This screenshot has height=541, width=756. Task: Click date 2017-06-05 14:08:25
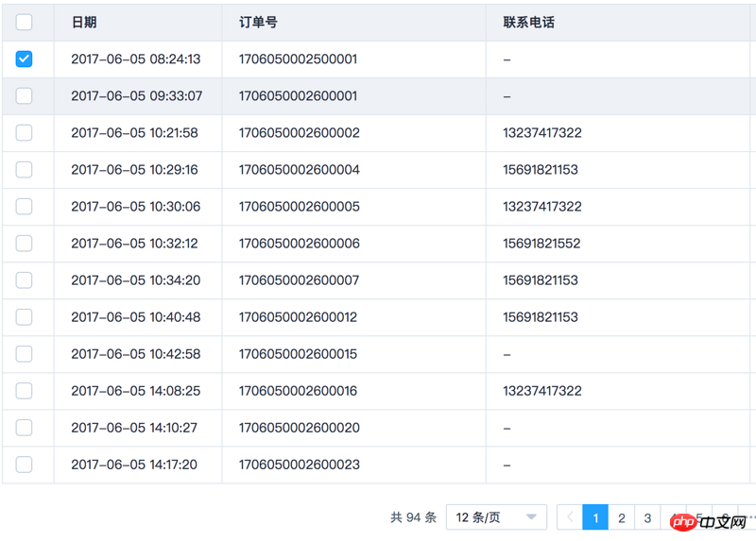[x=136, y=391]
